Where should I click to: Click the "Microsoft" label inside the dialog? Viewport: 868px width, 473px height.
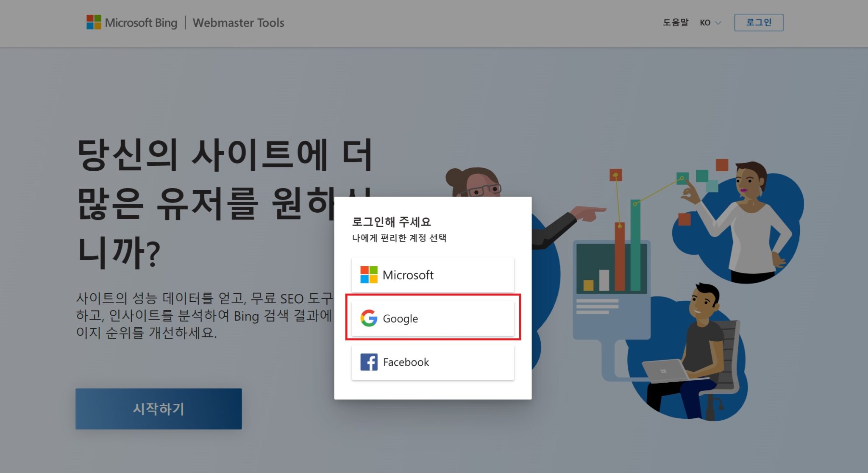[408, 275]
